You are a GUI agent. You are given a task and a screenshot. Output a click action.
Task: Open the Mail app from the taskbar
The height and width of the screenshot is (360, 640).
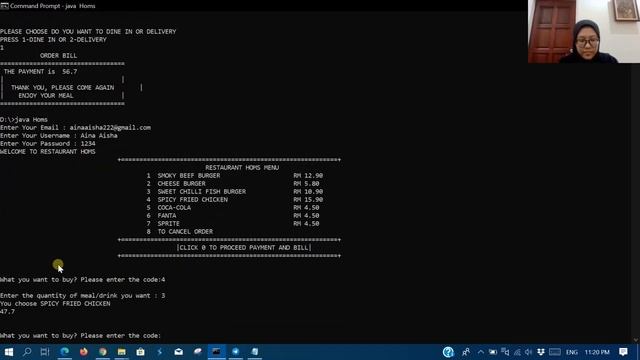pos(178,352)
